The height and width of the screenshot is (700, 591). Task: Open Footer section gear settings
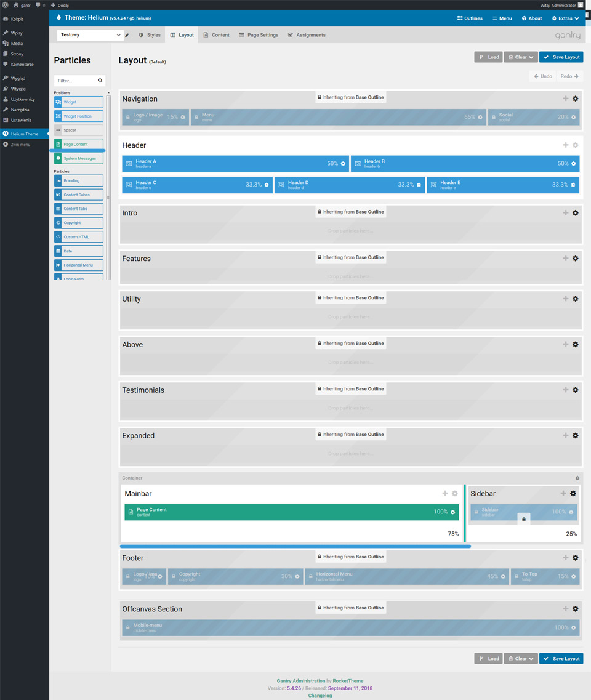click(x=576, y=558)
